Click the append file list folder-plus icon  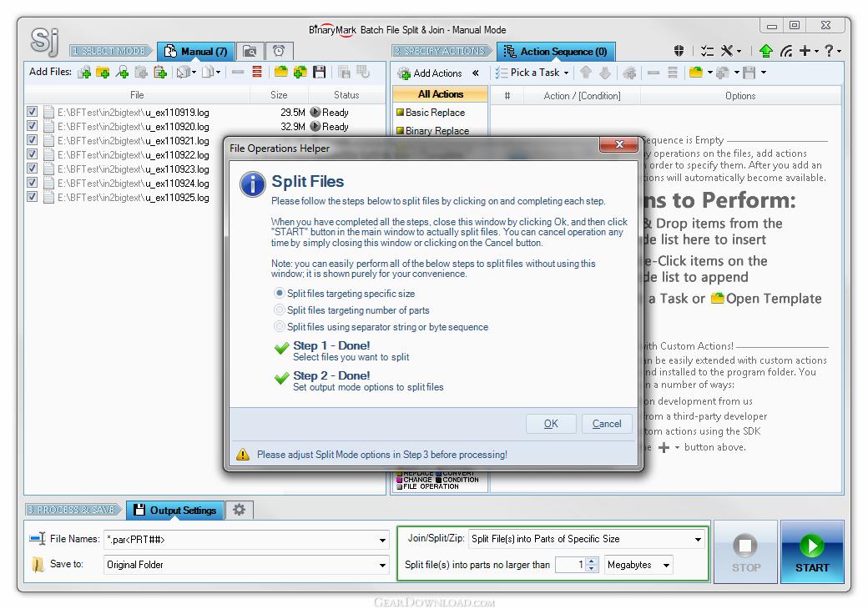pos(300,72)
